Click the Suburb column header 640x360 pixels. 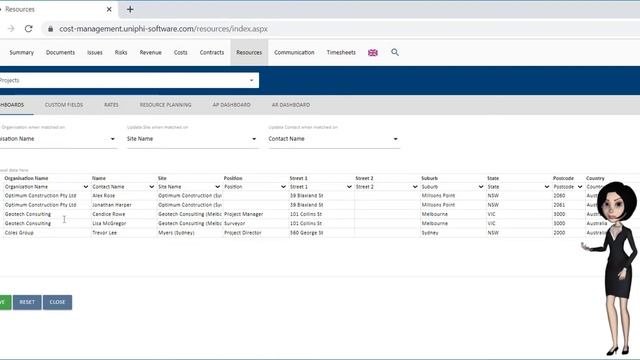tap(429, 178)
